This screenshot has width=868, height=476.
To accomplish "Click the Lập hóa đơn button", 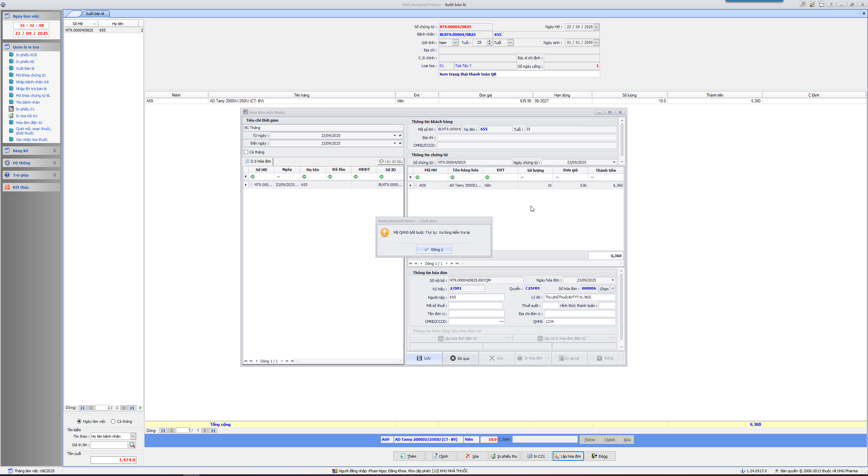I will (568, 456).
